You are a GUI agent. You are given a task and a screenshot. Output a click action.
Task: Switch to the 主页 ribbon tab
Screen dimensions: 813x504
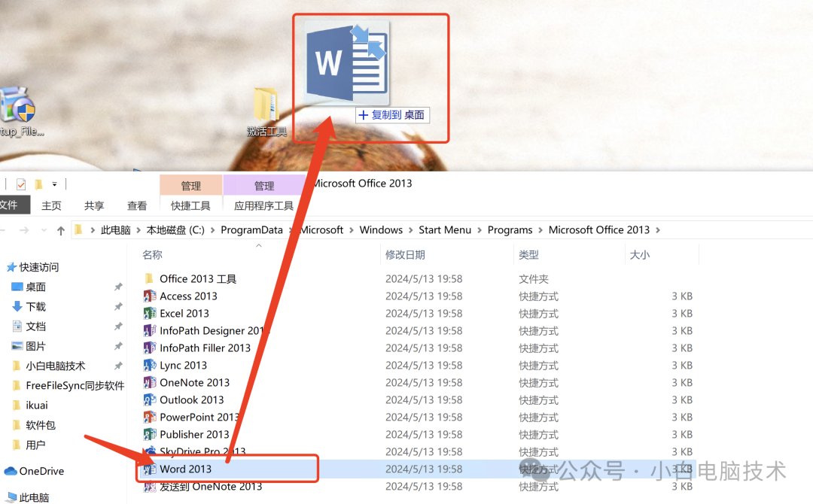click(51, 205)
